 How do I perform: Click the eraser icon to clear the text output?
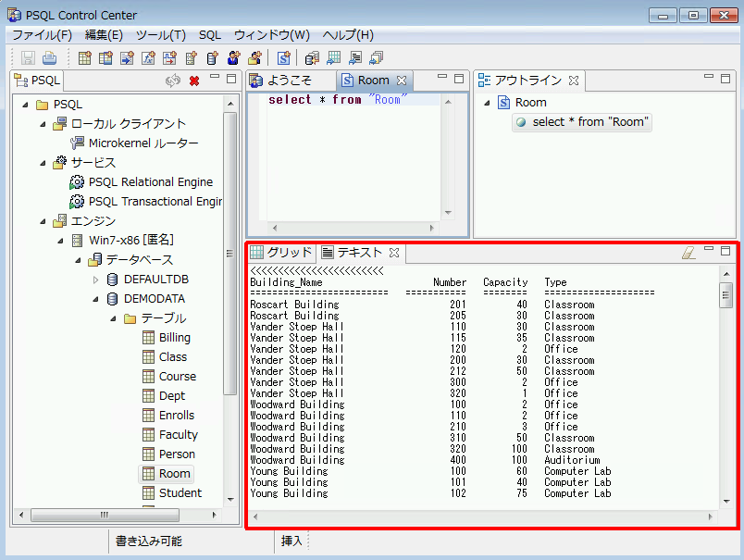pyautogui.click(x=688, y=252)
